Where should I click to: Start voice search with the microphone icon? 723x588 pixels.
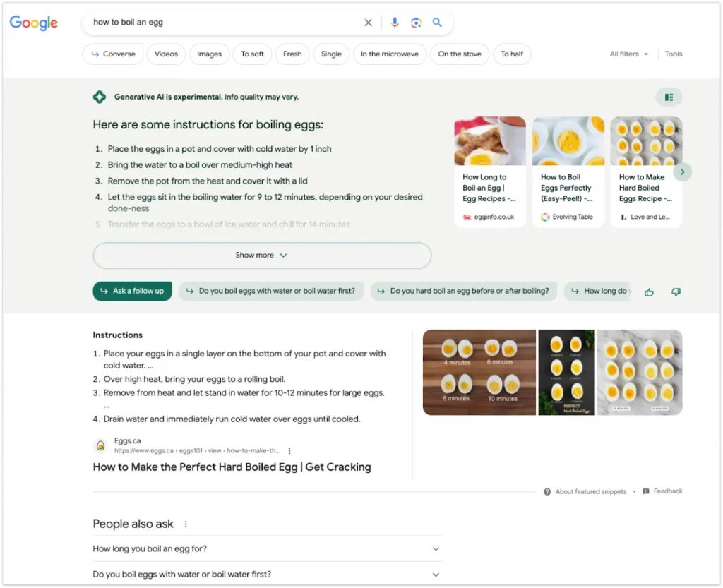pos(395,23)
